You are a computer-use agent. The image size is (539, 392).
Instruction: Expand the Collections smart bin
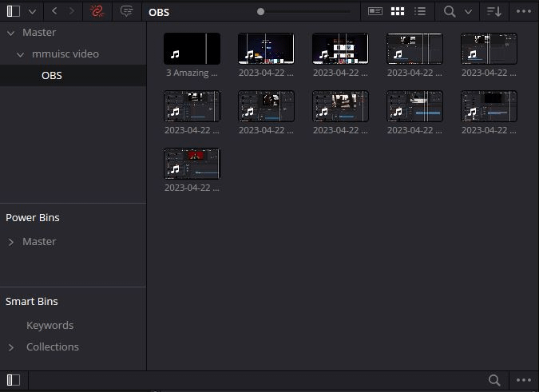(x=11, y=347)
